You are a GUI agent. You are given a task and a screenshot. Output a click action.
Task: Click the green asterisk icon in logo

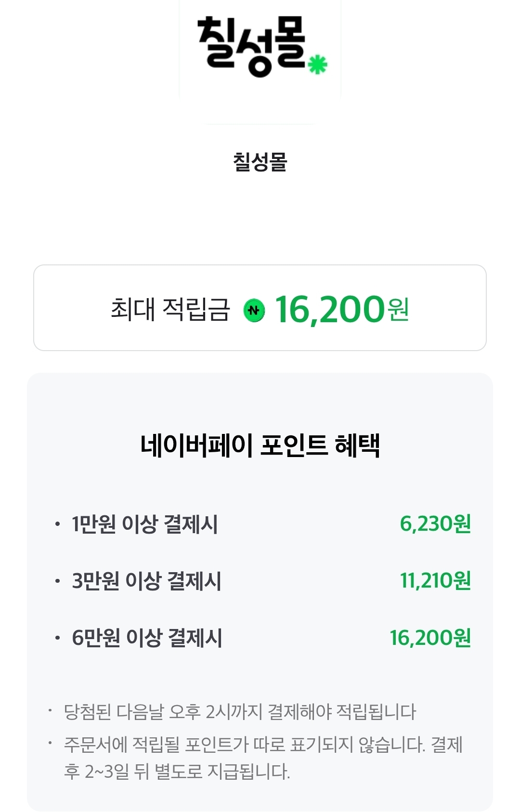(318, 65)
